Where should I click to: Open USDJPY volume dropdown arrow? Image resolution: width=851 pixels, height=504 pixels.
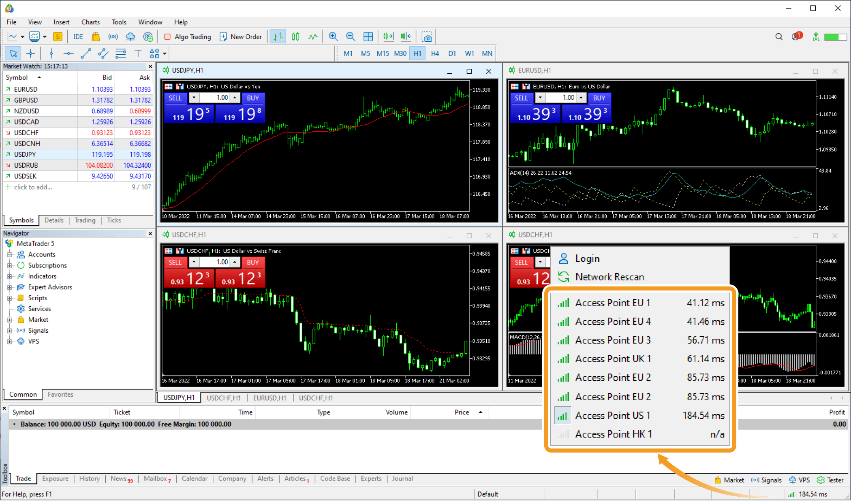click(x=194, y=98)
